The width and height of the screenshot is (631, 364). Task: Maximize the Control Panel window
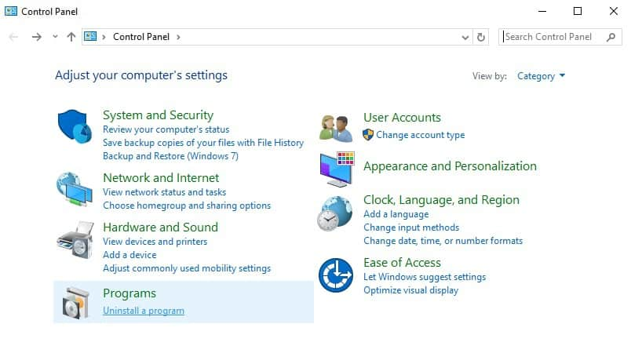578,11
